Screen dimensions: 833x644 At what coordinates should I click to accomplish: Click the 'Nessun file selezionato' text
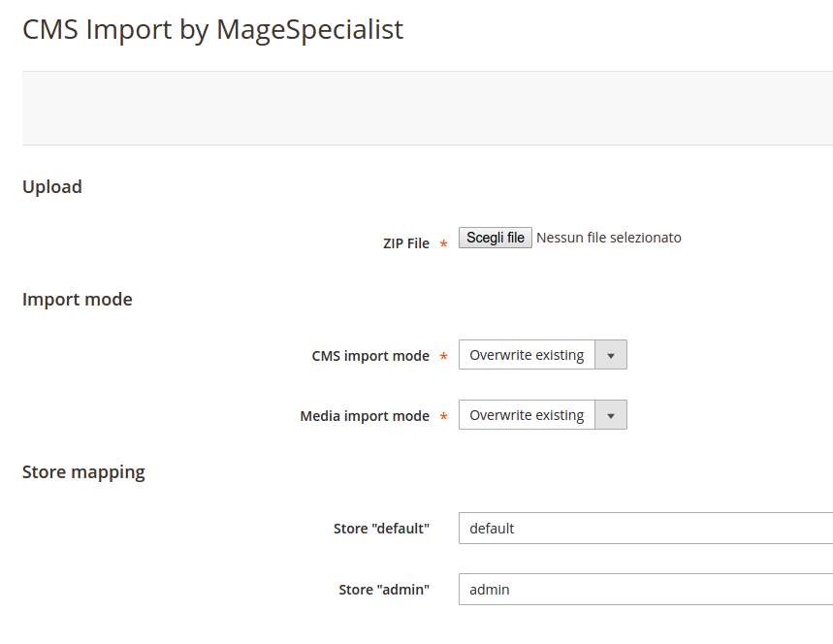click(x=609, y=238)
